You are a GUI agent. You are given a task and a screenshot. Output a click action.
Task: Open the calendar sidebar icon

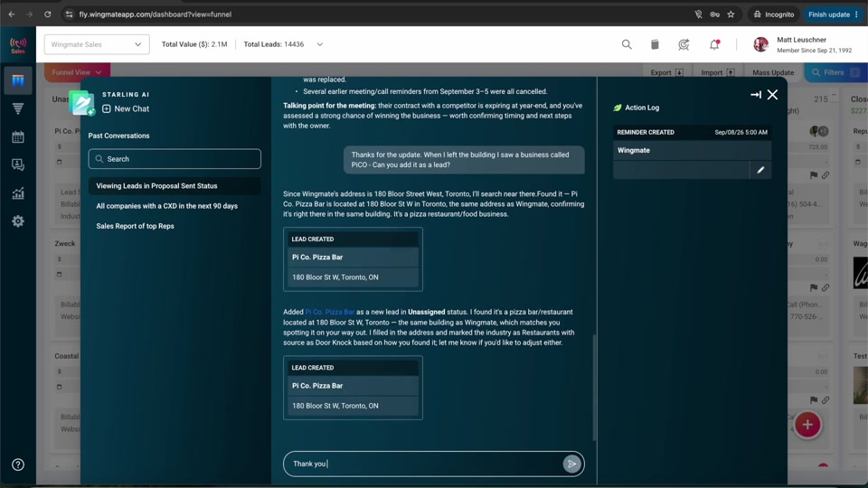click(18, 136)
